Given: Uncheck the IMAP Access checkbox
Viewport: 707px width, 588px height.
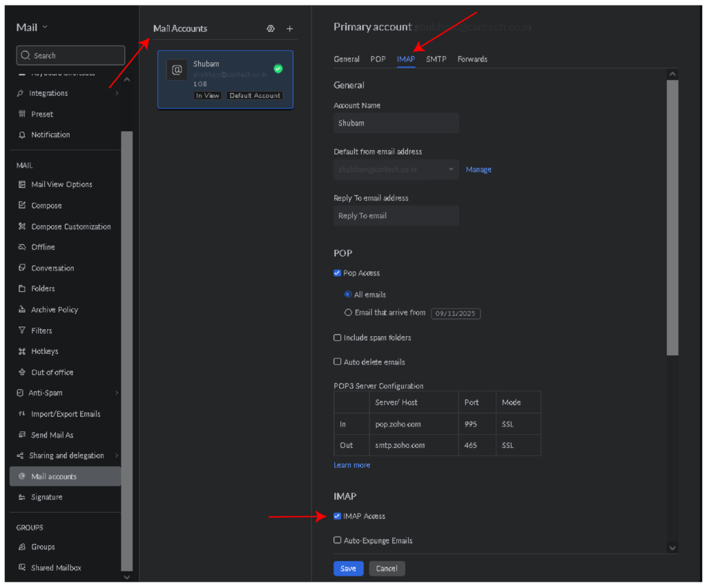Looking at the screenshot, I should (x=338, y=516).
